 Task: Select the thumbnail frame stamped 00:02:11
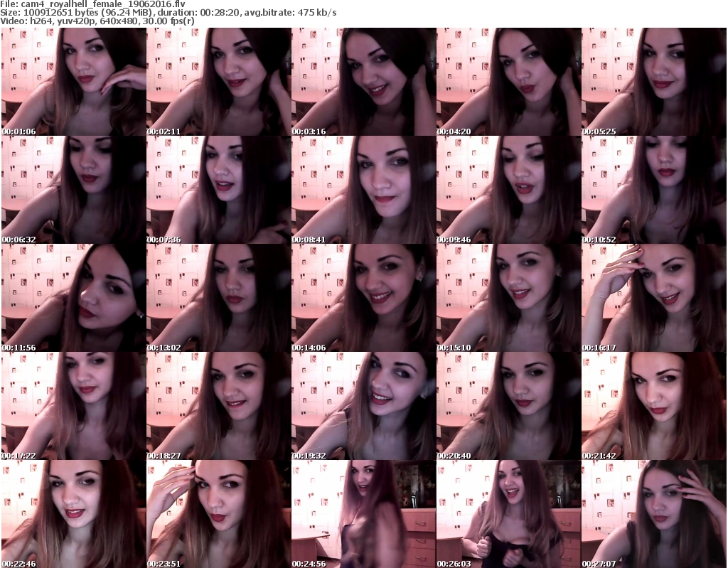(x=219, y=82)
